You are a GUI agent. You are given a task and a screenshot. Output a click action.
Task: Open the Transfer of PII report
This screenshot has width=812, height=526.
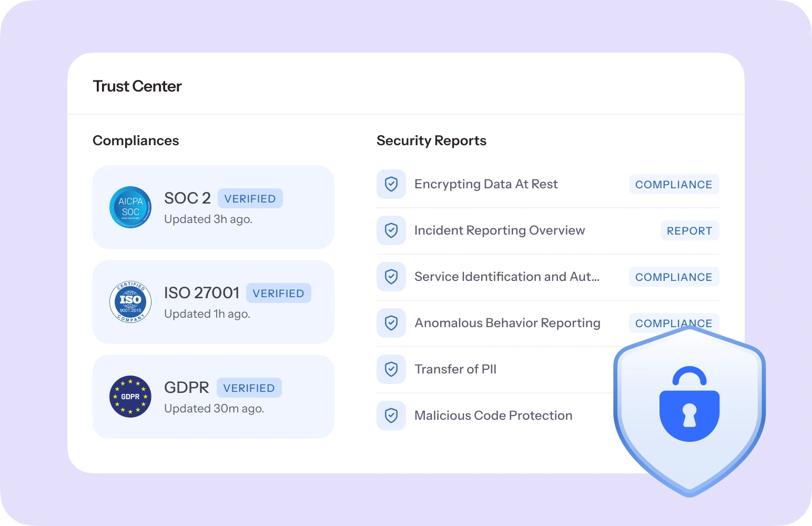[455, 369]
